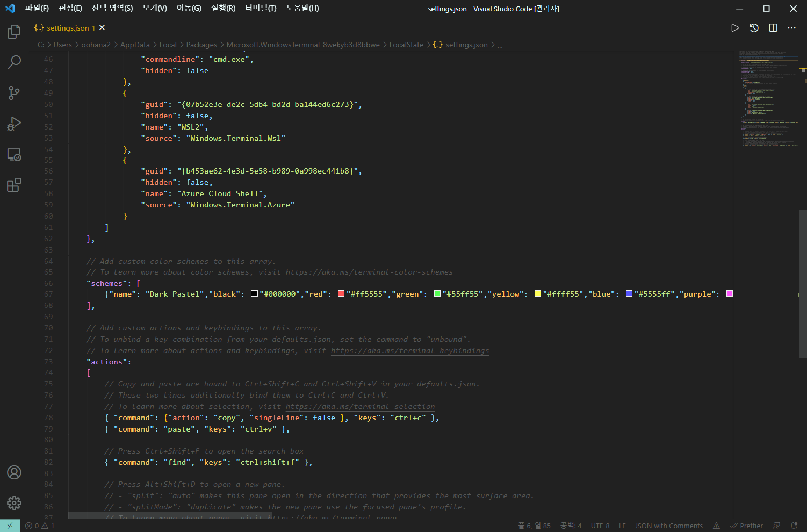The image size is (807, 532).
Task: Open the Run and Debug view
Action: point(14,124)
